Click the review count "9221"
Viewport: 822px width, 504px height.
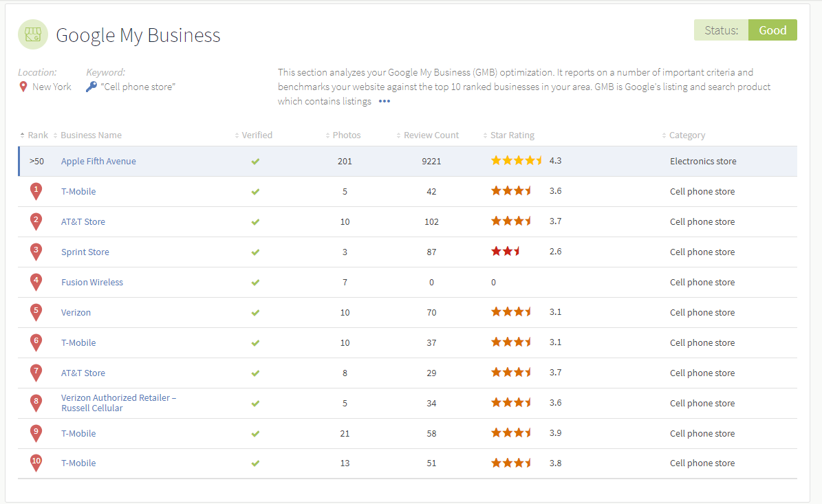click(431, 162)
